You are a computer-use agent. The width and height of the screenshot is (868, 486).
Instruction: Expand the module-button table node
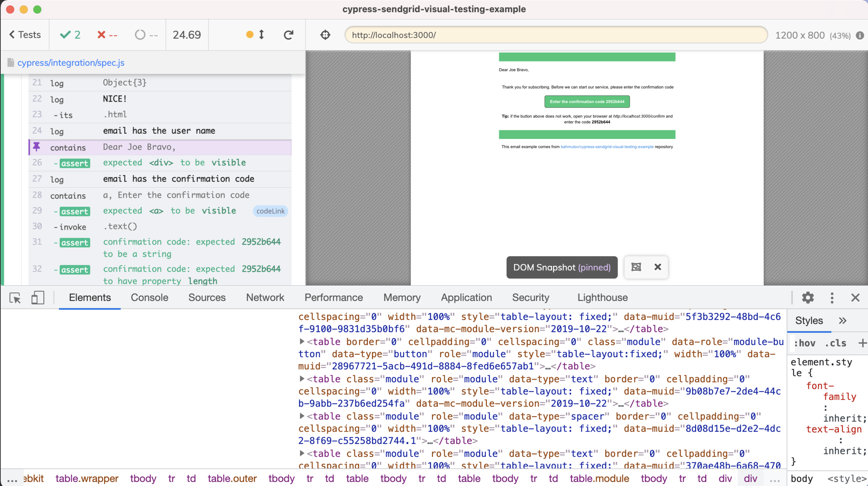pyautogui.click(x=302, y=341)
